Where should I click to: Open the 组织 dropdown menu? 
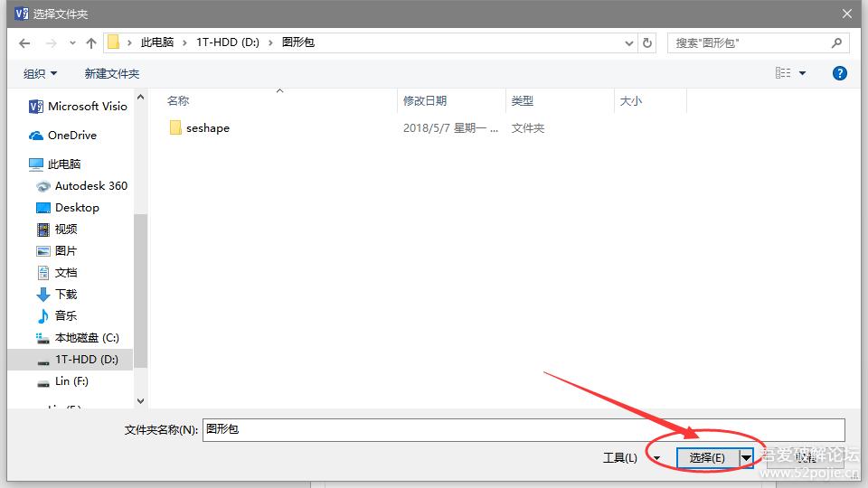(40, 73)
